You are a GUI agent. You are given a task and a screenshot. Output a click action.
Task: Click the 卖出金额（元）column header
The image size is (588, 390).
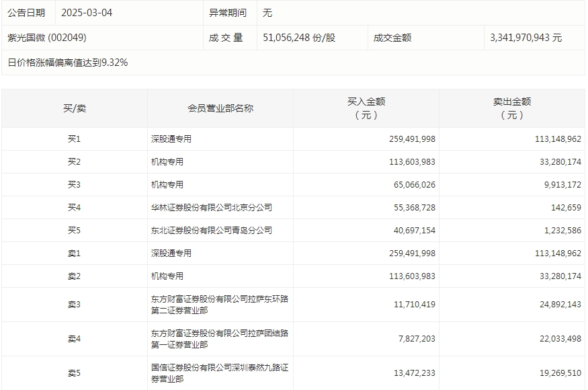[512, 108]
